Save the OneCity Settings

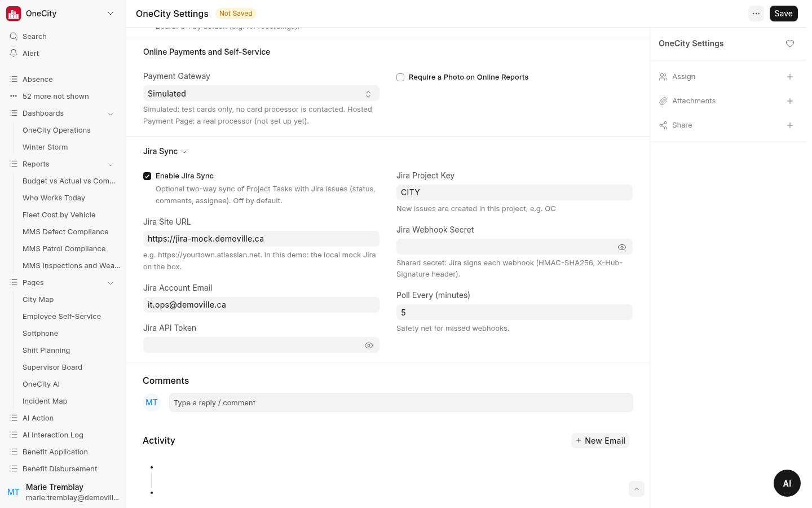tap(783, 14)
